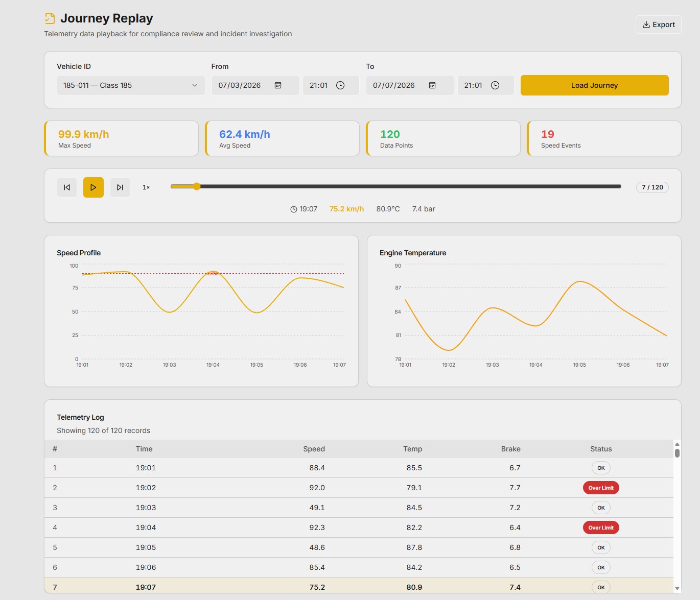
Task: Click the Speed Profile chart title
Action: click(79, 253)
